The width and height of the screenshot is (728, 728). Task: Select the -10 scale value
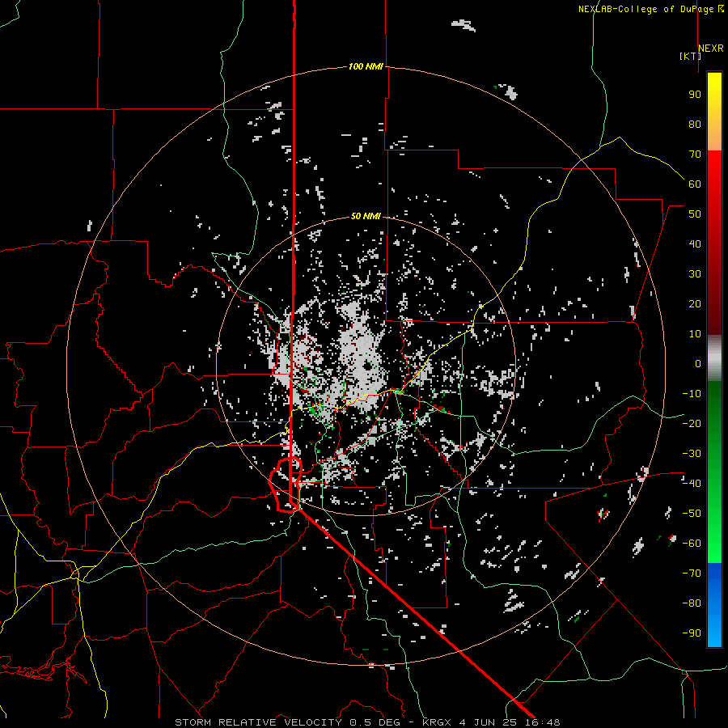(692, 394)
